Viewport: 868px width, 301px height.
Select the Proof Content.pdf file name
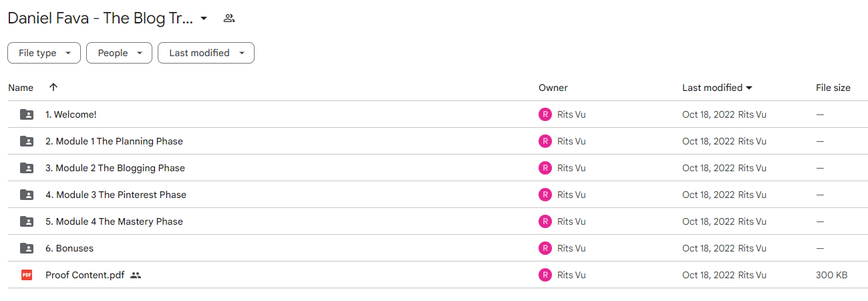point(85,275)
